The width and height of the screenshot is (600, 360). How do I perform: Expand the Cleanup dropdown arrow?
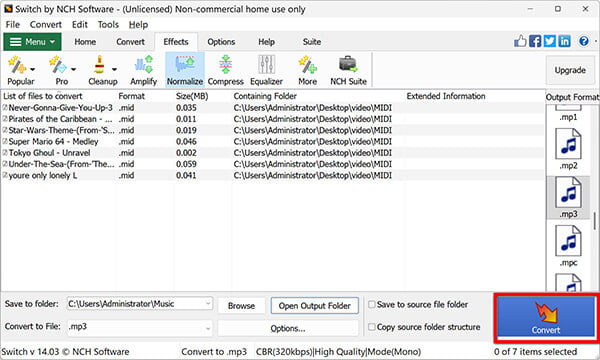114,70
